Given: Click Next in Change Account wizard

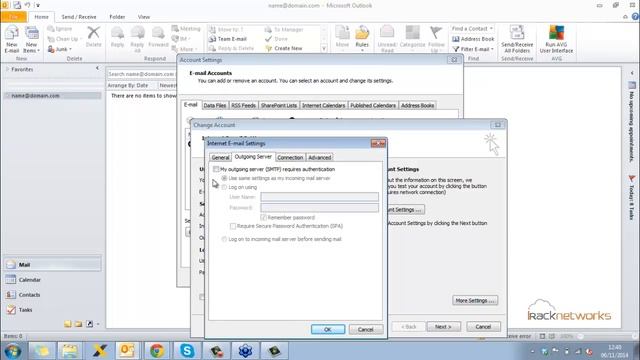Looking at the screenshot, I should tap(443, 327).
